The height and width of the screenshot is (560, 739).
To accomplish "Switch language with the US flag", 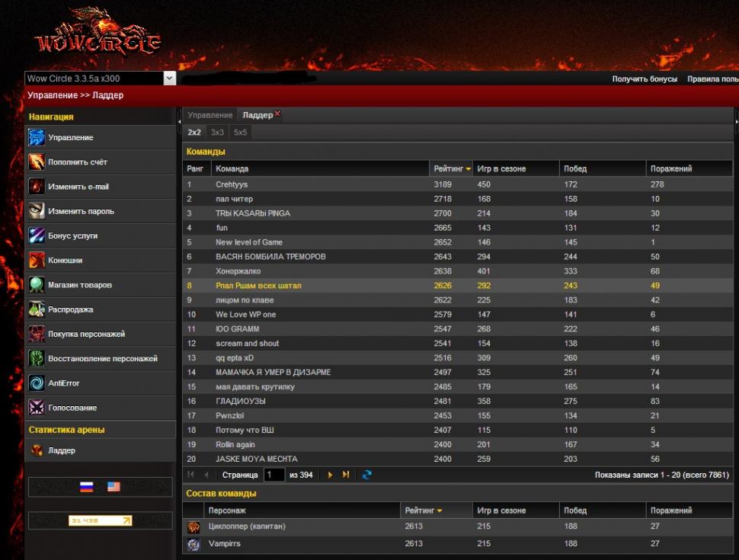I will click(114, 487).
